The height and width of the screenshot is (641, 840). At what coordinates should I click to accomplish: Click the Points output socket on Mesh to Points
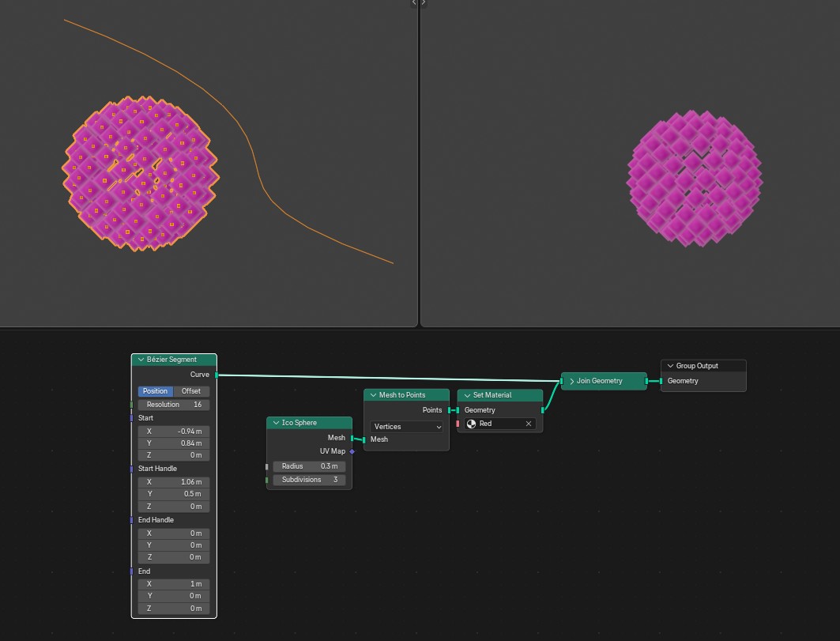[x=449, y=410]
